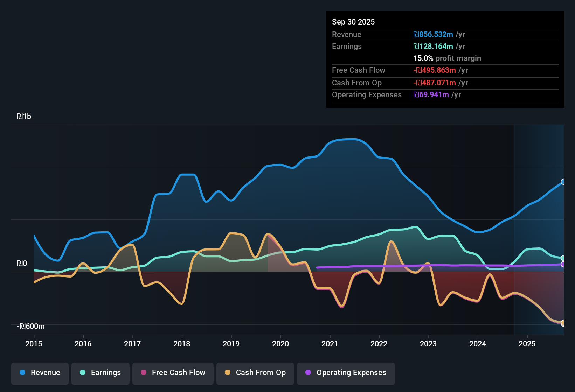575x392 pixels.
Task: Click the orange Cash From Op legend dot
Action: (228, 373)
